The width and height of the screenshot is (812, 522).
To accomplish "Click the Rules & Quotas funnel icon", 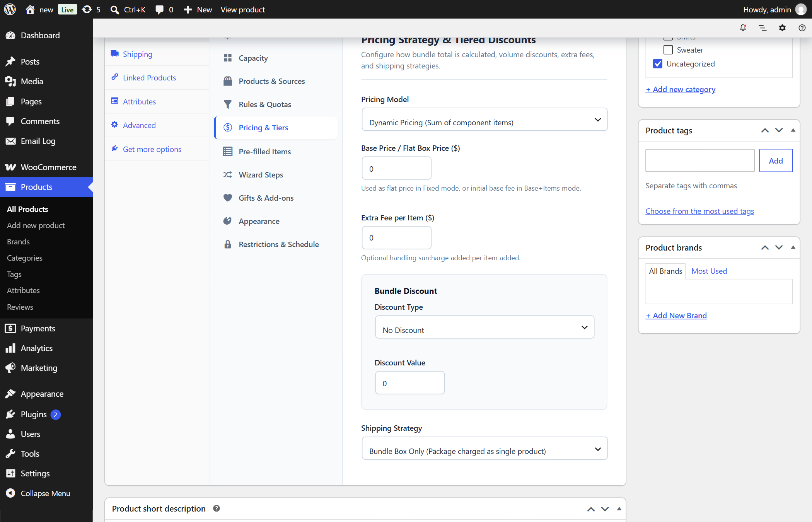I will tap(228, 104).
